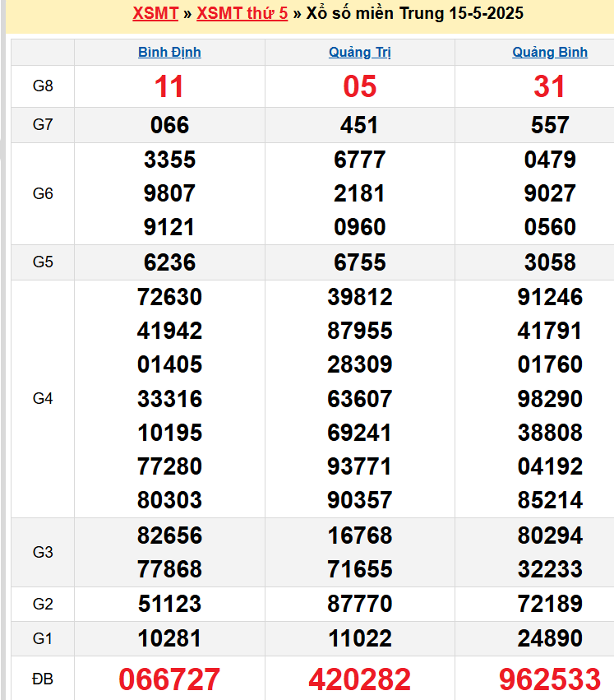
Task: Click G1 number 10281
Action: click(x=169, y=639)
